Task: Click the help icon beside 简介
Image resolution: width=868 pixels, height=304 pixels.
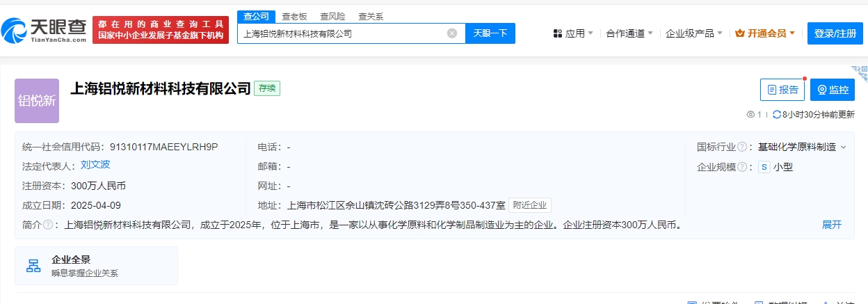Action: (x=48, y=225)
